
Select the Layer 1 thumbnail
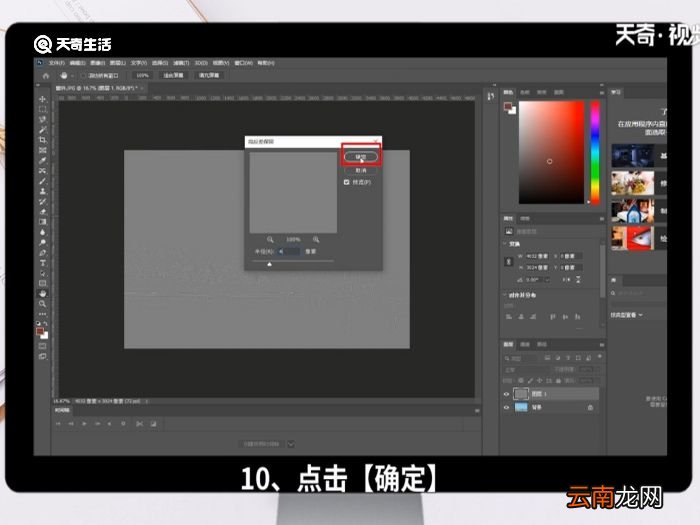click(x=521, y=394)
